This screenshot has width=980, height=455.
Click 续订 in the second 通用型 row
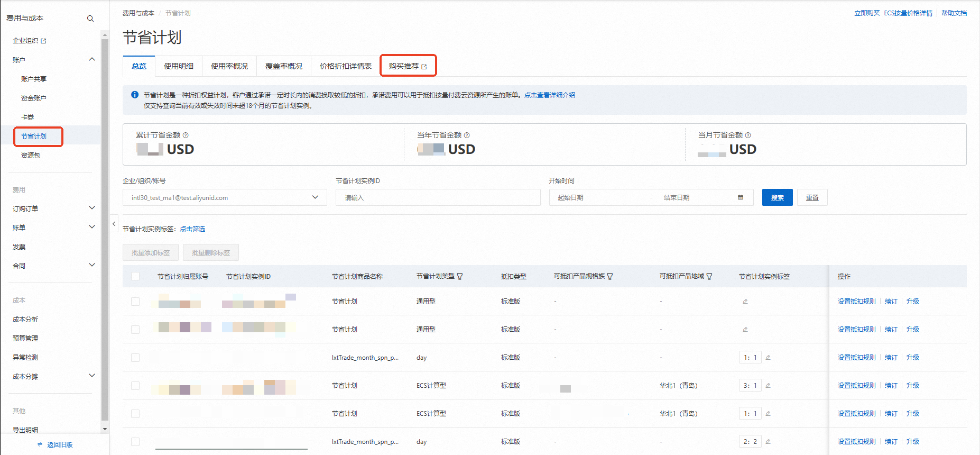click(x=891, y=330)
